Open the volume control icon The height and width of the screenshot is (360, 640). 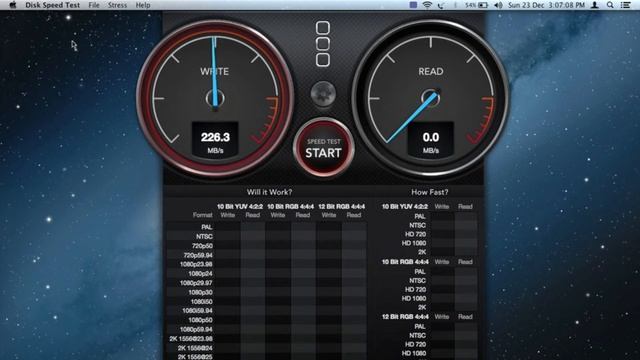[498, 5]
